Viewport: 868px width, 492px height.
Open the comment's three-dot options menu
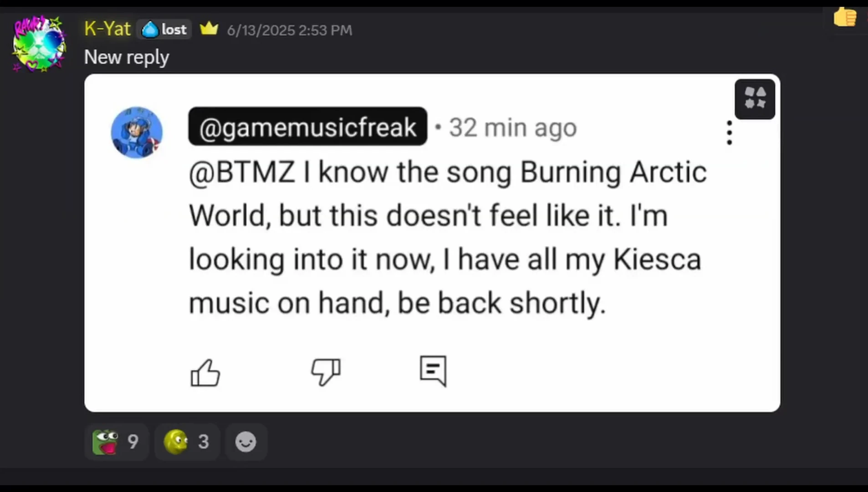tap(729, 133)
